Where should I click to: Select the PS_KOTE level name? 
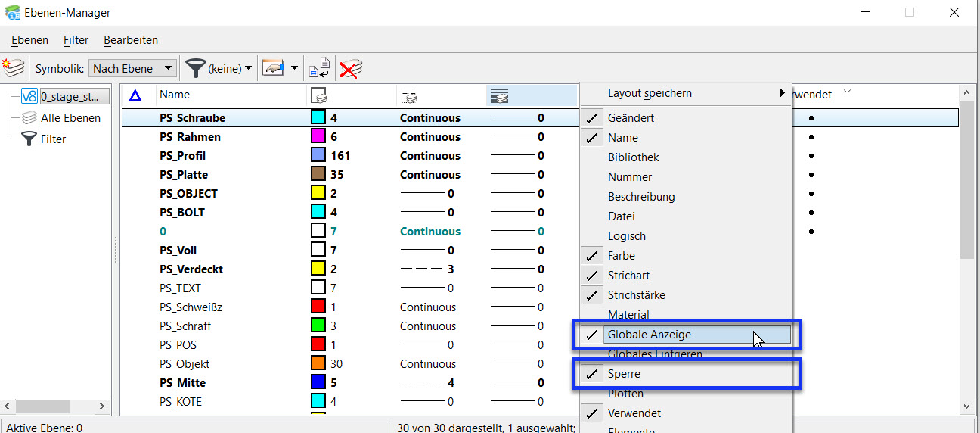(x=181, y=402)
